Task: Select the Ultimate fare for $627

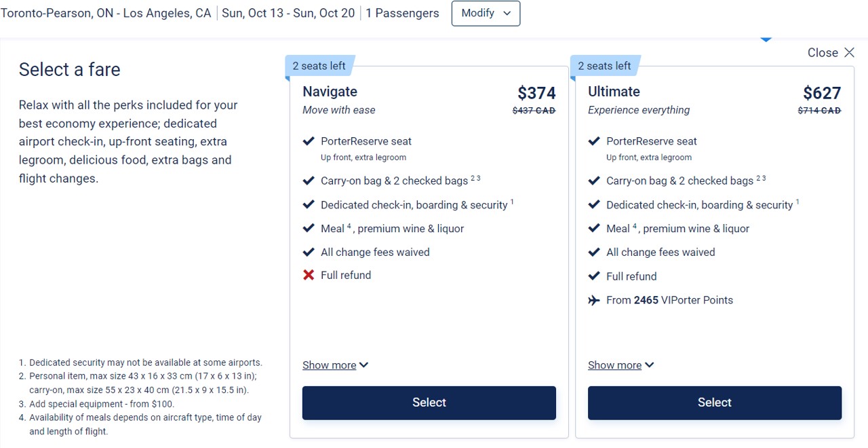Action: (x=714, y=403)
